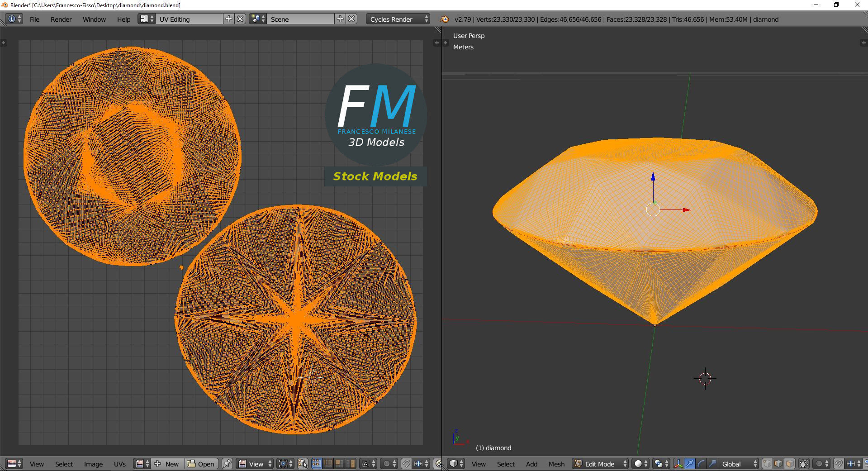This screenshot has width=868, height=471.
Task: Open the UV pivot point selector
Action: click(x=285, y=464)
